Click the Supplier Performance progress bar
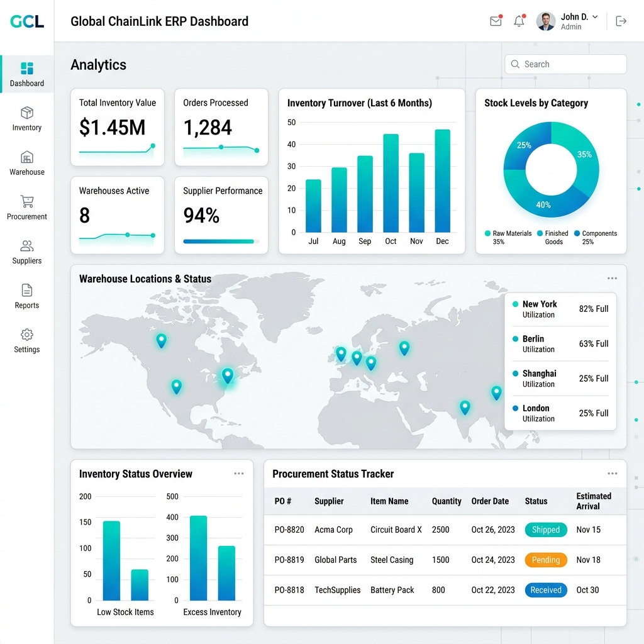This screenshot has height=644, width=644. [221, 241]
